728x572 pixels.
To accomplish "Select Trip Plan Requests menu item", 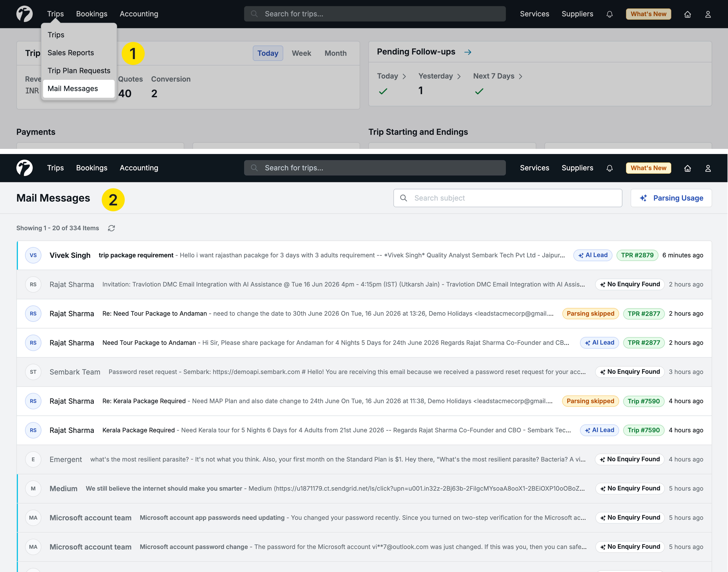I will pos(79,71).
